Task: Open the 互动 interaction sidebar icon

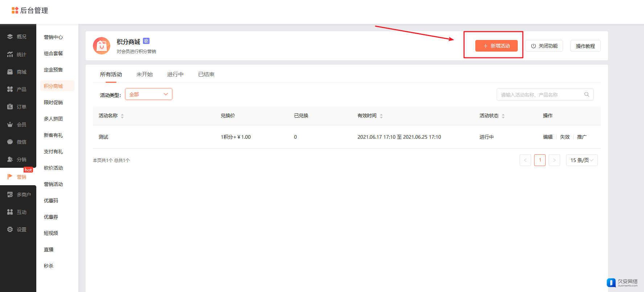Action: (x=10, y=212)
